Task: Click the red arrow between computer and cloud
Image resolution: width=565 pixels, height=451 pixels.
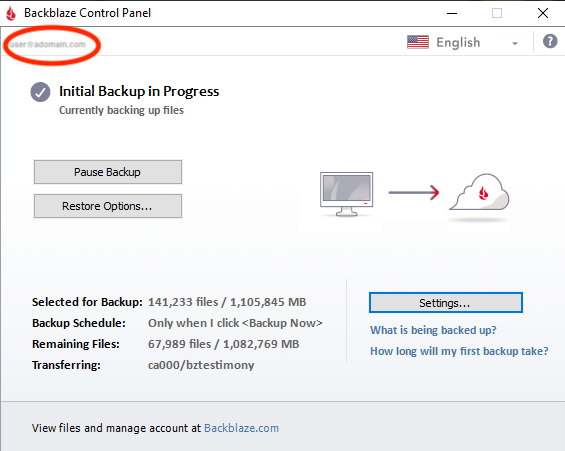Action: point(414,192)
